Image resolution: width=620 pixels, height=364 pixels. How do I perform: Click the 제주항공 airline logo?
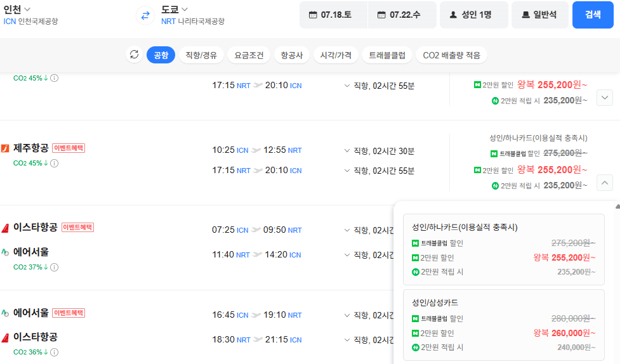point(5,148)
